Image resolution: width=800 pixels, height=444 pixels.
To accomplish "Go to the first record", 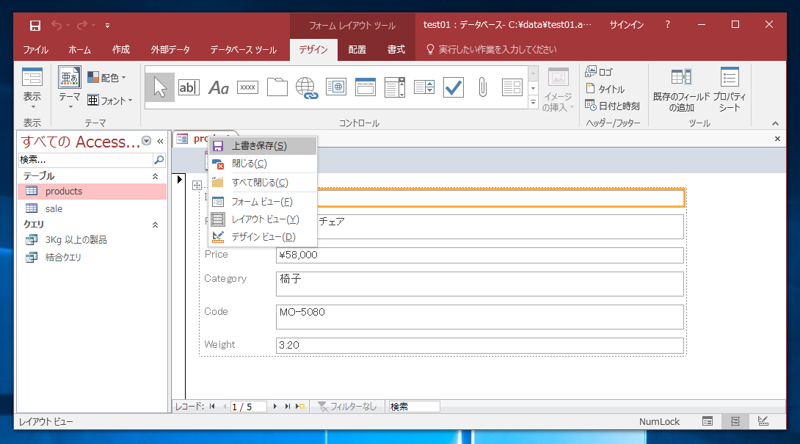I will 212,406.
